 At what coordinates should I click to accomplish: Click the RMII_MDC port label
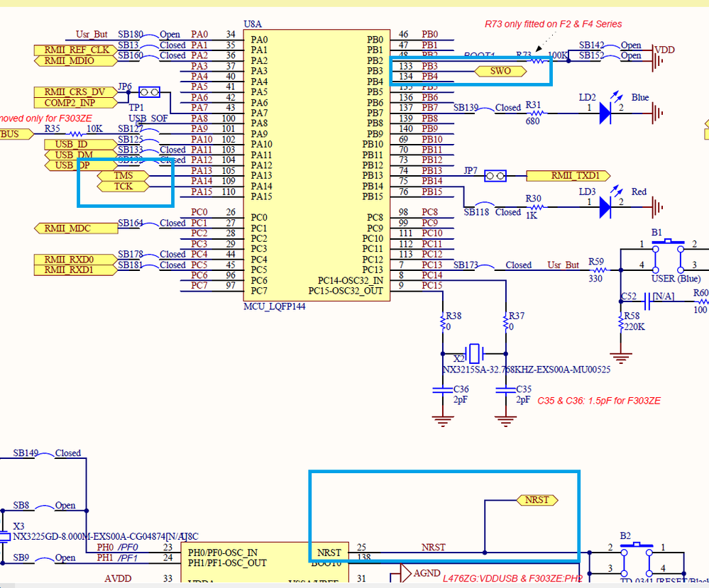pyautogui.click(x=76, y=228)
